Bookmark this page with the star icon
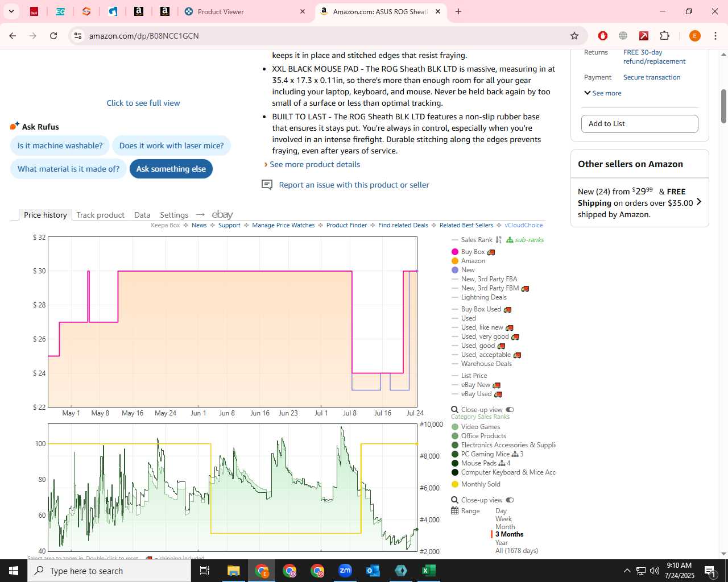728x582 pixels. pyautogui.click(x=574, y=36)
